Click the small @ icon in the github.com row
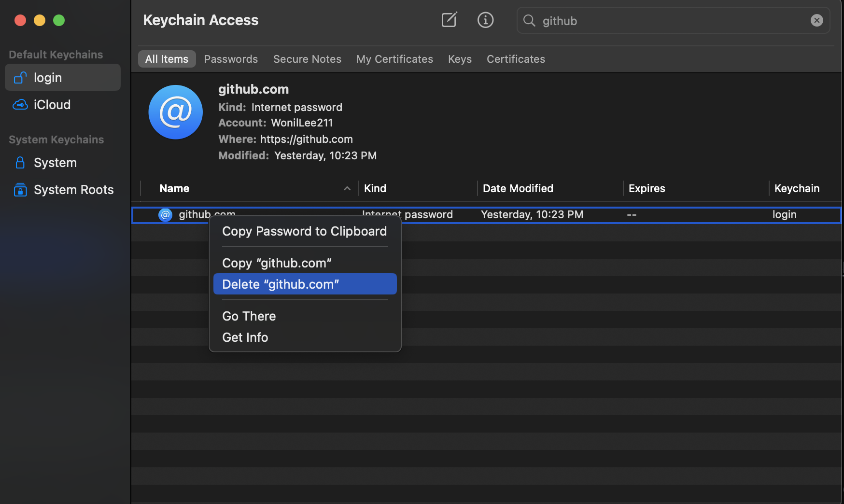This screenshot has width=844, height=504. pos(165,215)
